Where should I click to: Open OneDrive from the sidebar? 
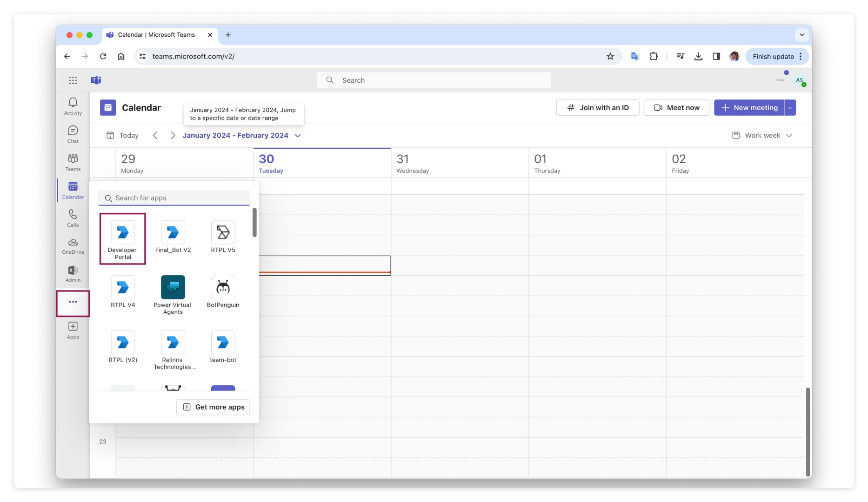73,246
